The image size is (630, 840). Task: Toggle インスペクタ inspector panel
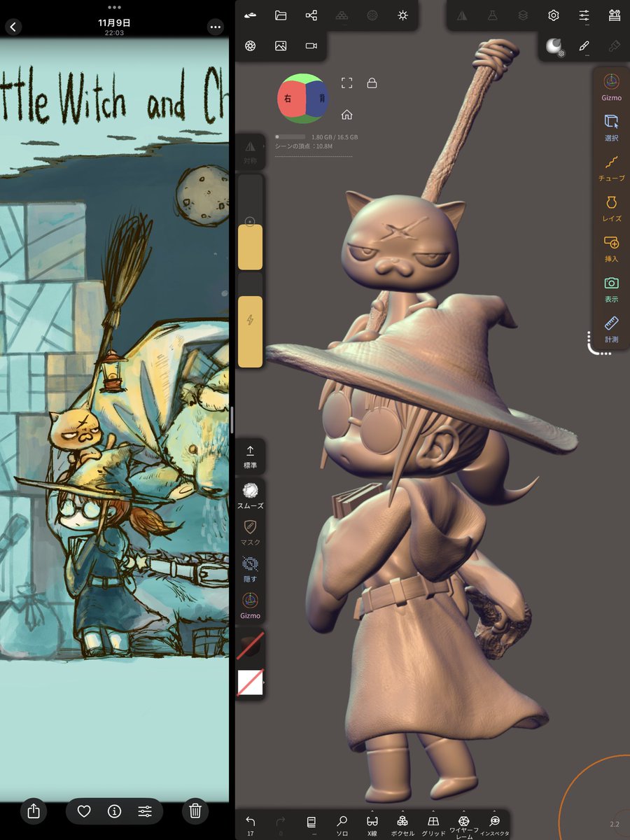[494, 825]
